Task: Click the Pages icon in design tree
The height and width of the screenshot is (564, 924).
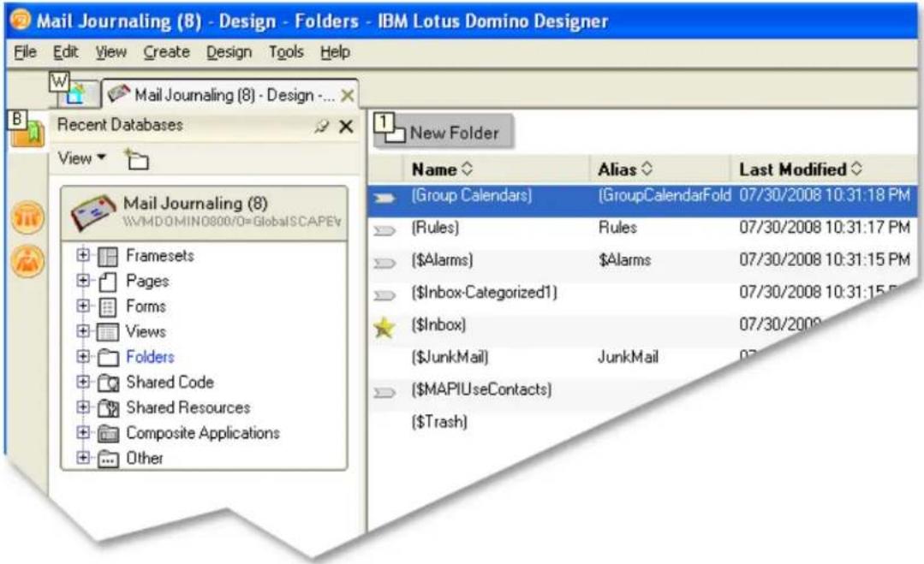Action: point(108,282)
